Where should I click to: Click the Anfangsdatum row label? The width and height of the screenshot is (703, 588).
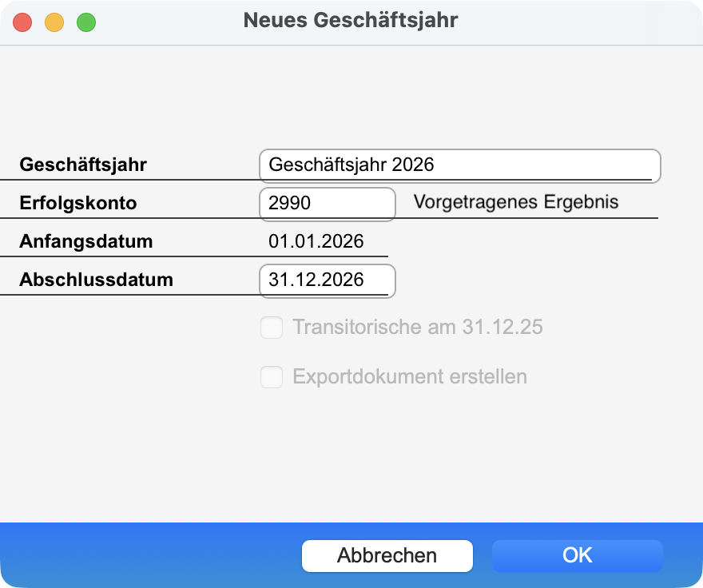point(86,241)
